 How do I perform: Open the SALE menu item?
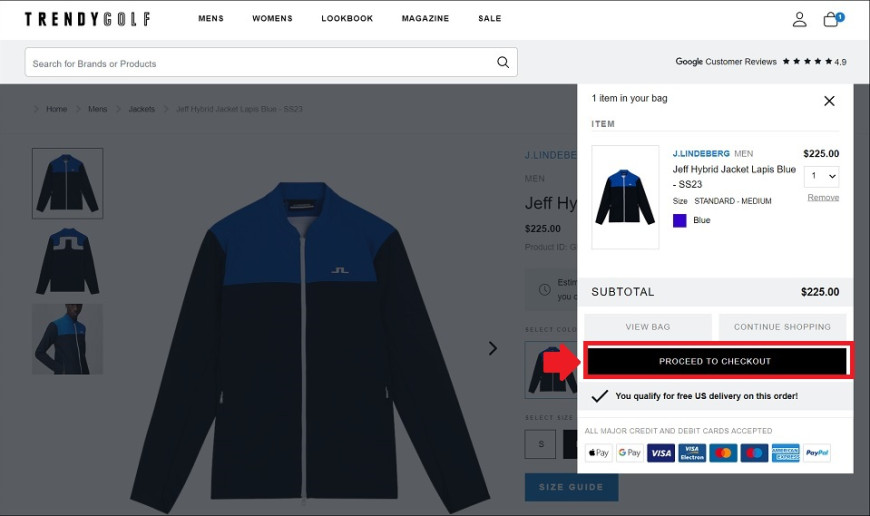[x=489, y=18]
